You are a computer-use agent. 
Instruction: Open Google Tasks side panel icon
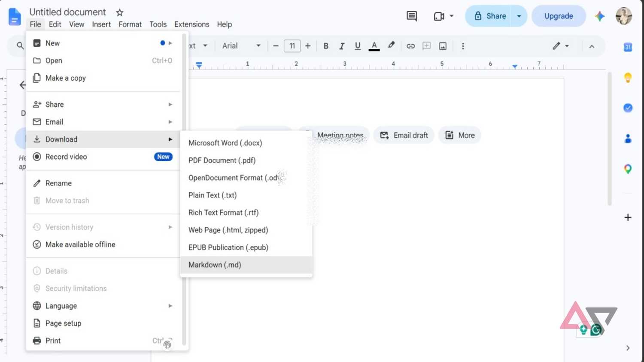point(628,108)
